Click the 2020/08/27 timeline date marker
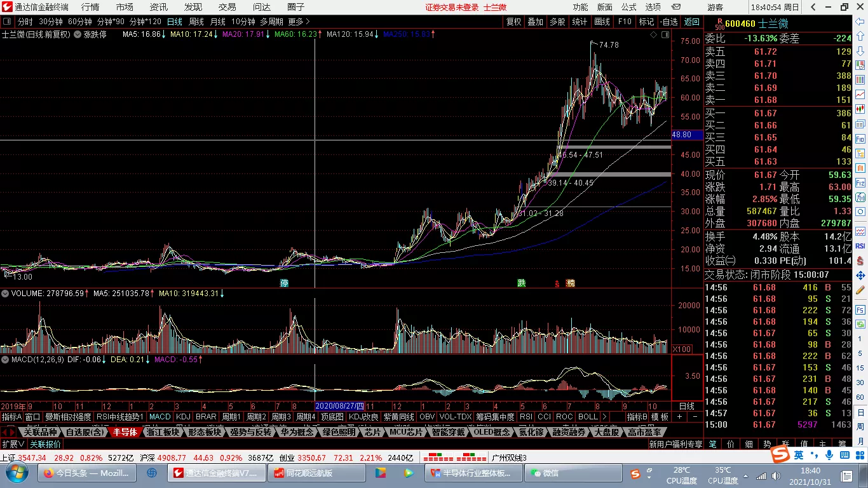This screenshot has width=868, height=488. coord(340,406)
